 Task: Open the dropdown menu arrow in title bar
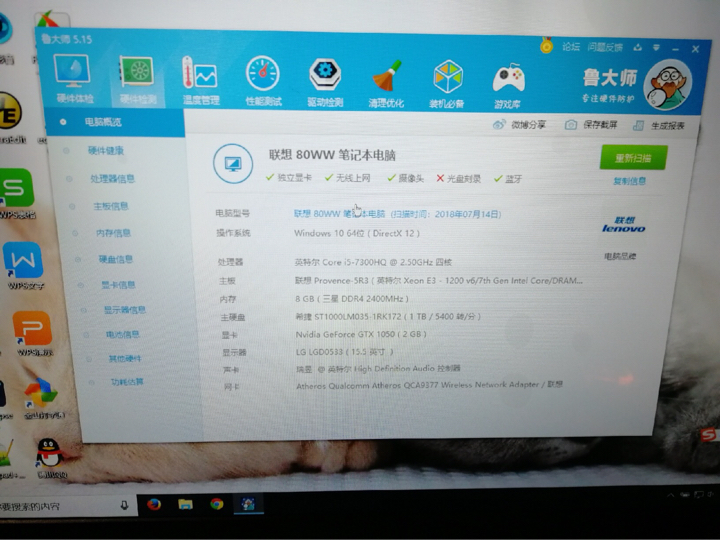click(656, 48)
